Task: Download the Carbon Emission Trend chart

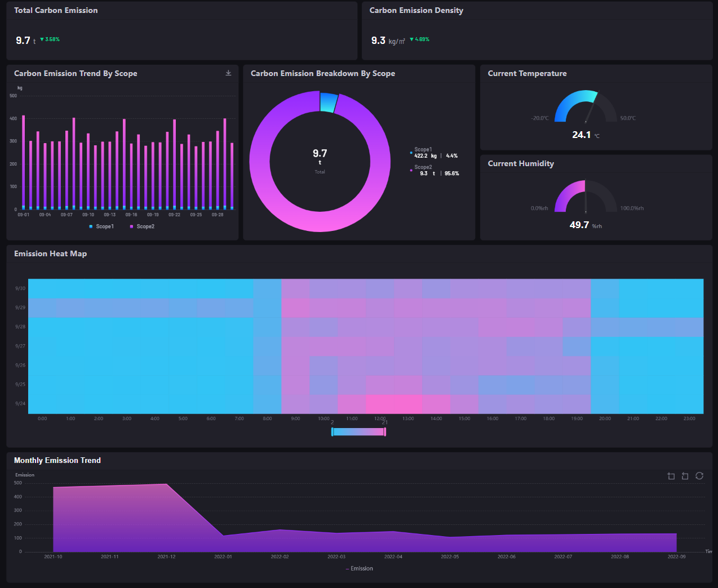Action: (228, 73)
